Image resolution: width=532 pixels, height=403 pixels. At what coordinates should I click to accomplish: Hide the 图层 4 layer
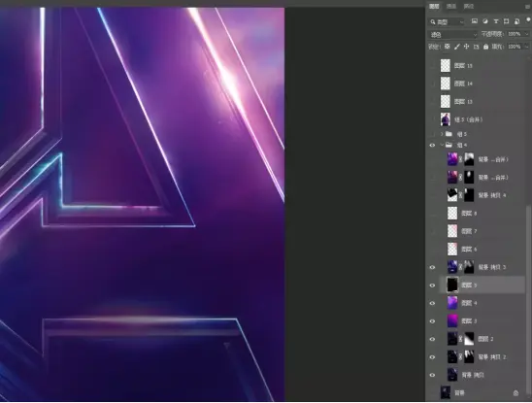432,303
